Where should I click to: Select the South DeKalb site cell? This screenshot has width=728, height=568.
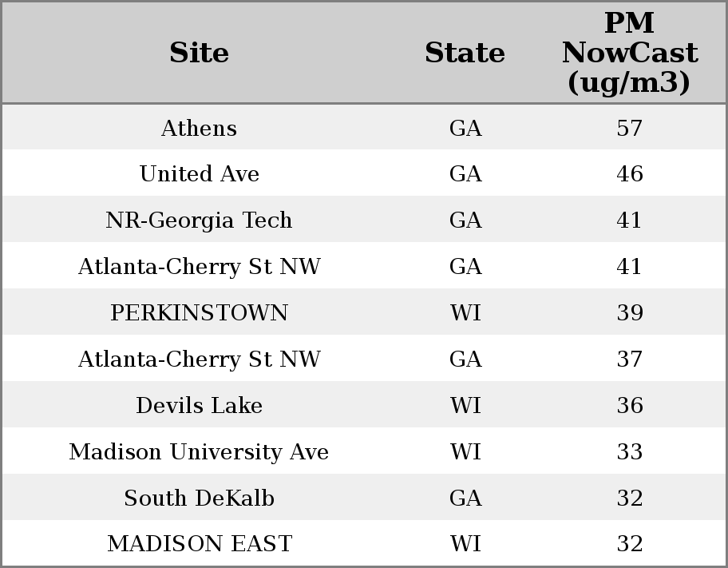200,498
